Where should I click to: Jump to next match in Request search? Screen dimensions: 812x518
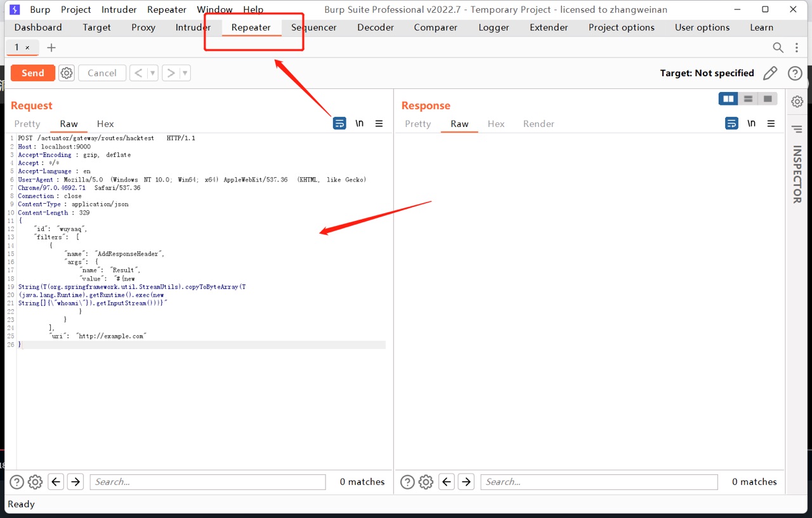[x=75, y=482]
